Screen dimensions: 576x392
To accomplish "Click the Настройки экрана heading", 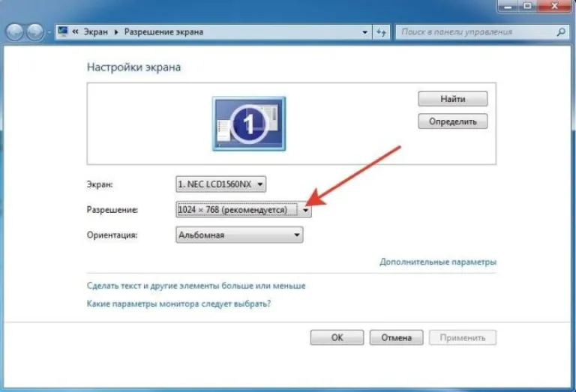I will 133,67.
